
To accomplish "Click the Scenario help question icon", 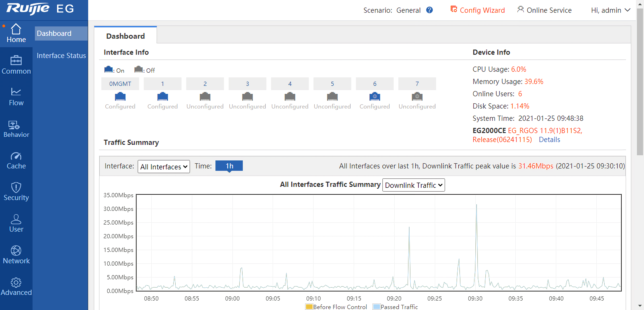I will (x=429, y=10).
